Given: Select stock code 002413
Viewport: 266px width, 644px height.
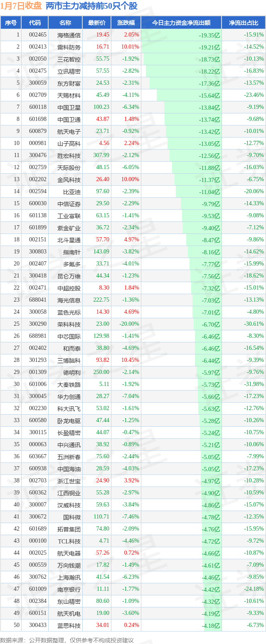Looking at the screenshot, I should tap(38, 47).
